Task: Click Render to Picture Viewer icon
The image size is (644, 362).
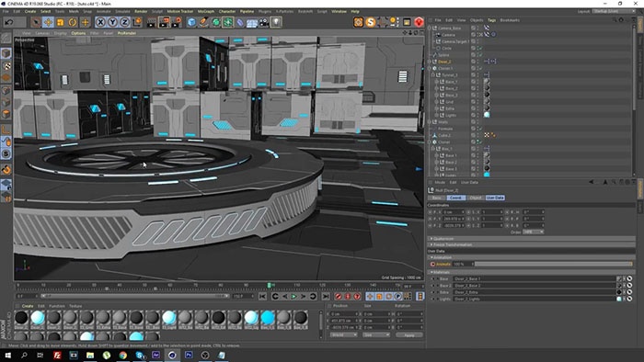Action: pyautogui.click(x=164, y=22)
